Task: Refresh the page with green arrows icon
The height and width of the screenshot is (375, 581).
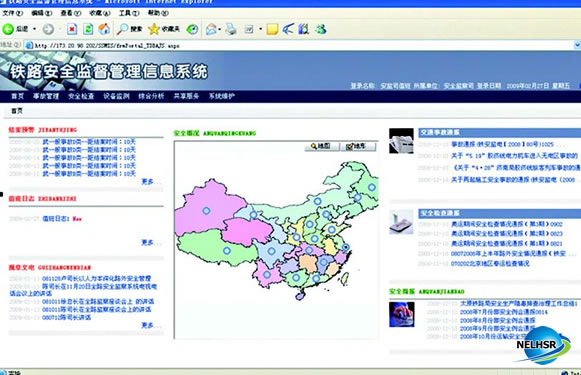Action: pos(88,29)
